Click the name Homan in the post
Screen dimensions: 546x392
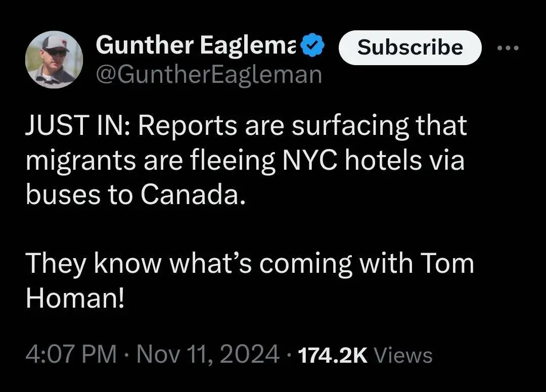74,299
